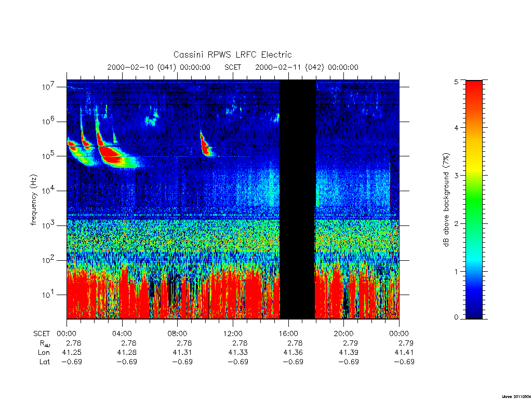This screenshot has width=532, height=399.
Task: Click the "20:00" time tick label
Action: tap(343, 334)
